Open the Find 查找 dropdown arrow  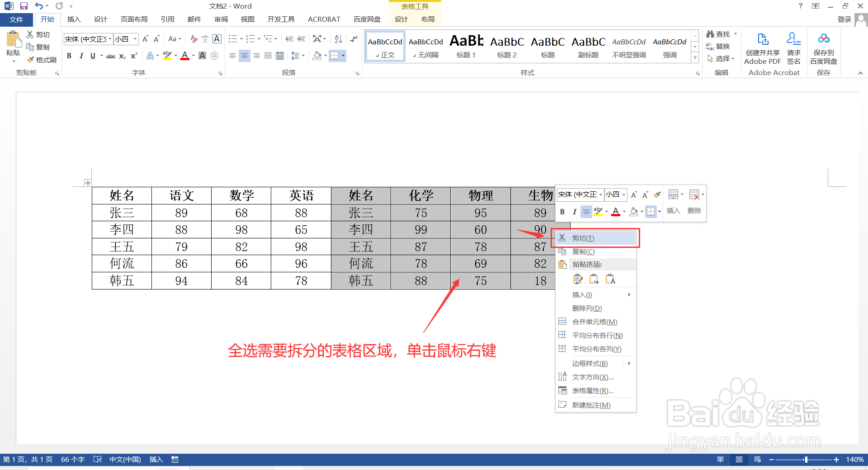[x=736, y=34]
